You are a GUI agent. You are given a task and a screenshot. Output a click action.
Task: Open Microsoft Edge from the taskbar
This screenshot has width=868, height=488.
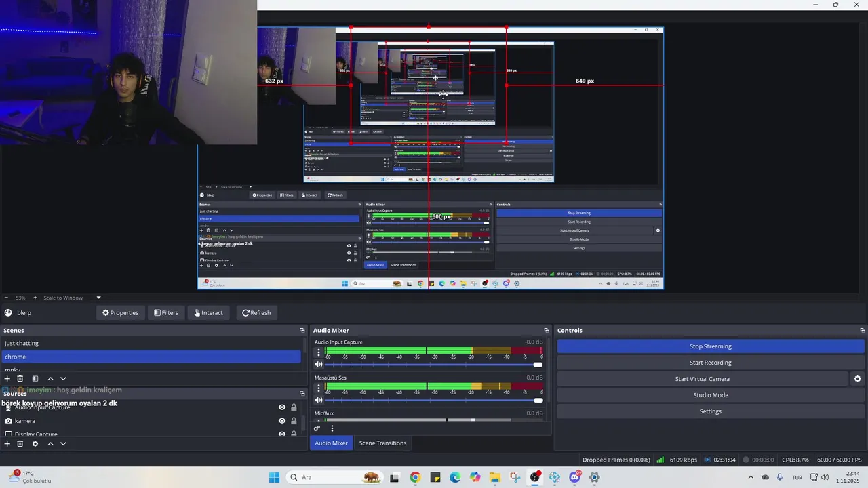pyautogui.click(x=455, y=477)
